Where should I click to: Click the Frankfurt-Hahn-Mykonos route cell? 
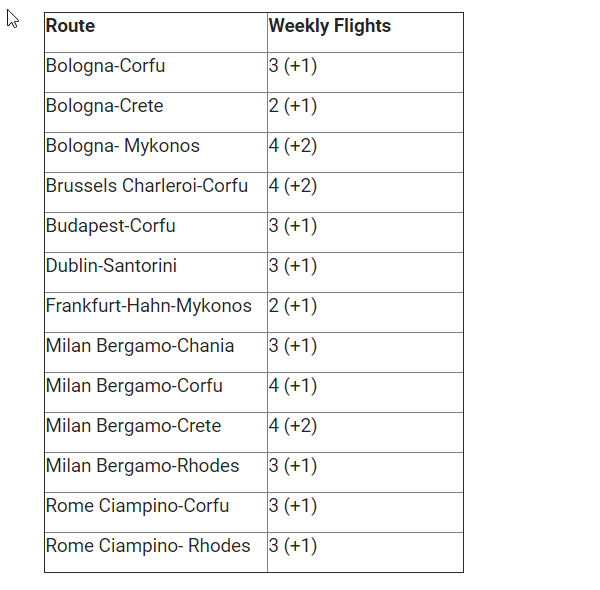[156, 313]
